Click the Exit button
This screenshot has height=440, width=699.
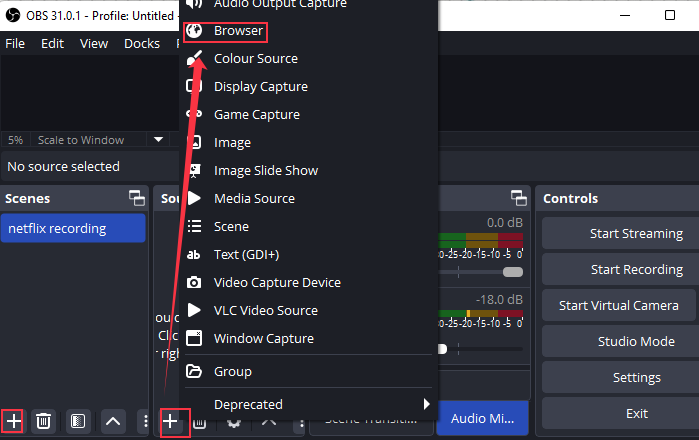pos(620,414)
